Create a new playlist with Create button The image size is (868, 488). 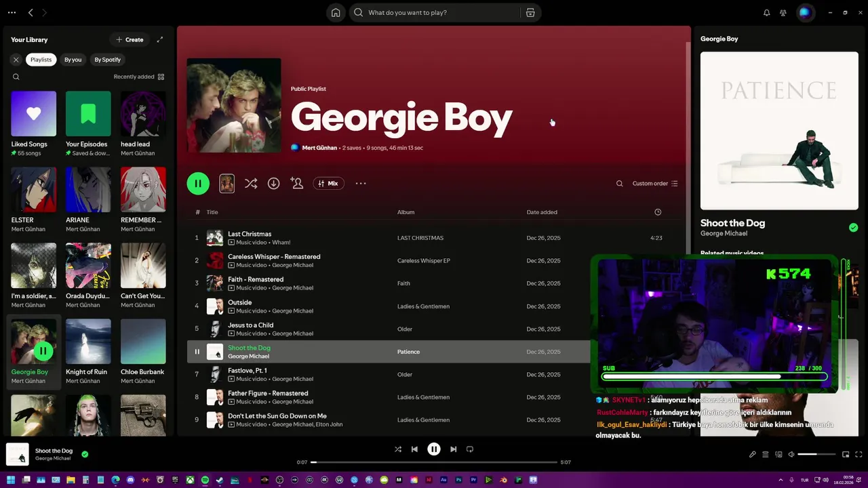click(130, 39)
